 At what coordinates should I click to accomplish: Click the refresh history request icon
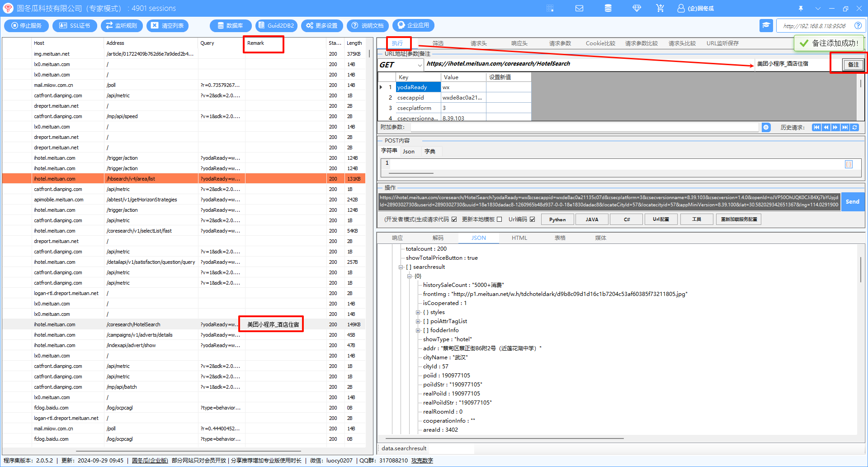(854, 128)
